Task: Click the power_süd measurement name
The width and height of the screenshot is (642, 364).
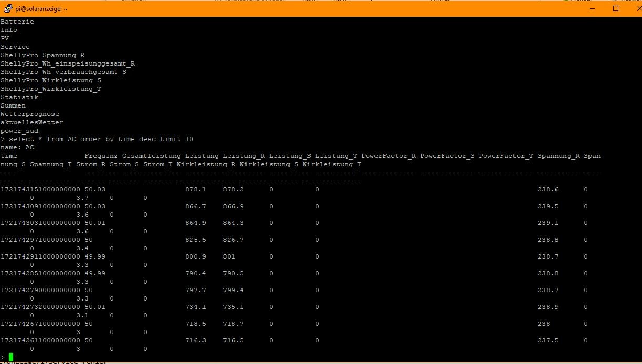Action: click(19, 131)
